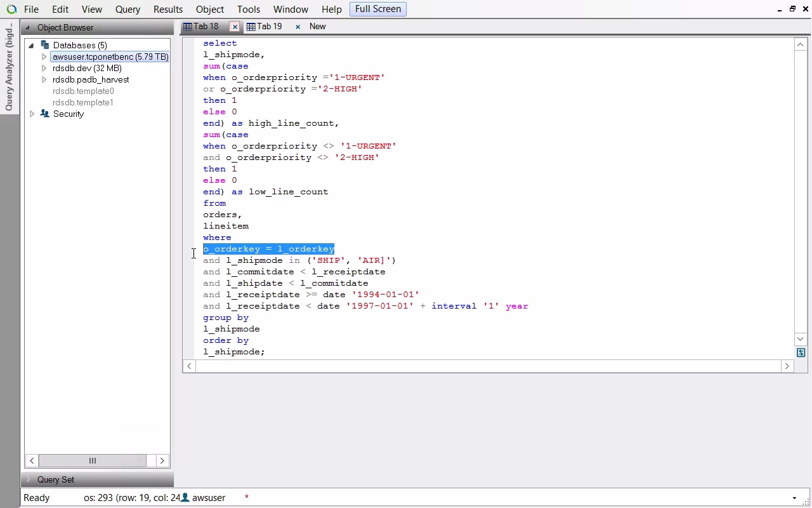Click the Full Screen button
The image size is (812, 508).
tap(377, 9)
